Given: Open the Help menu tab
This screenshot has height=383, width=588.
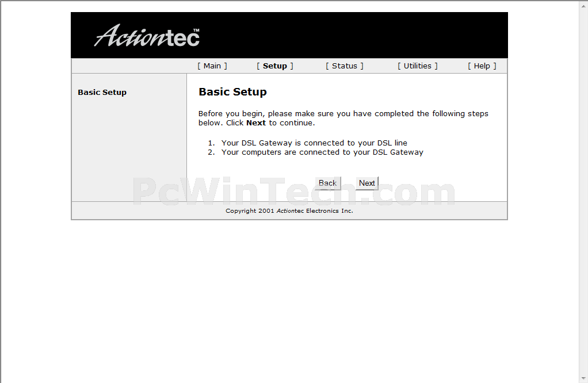Looking at the screenshot, I should point(482,66).
